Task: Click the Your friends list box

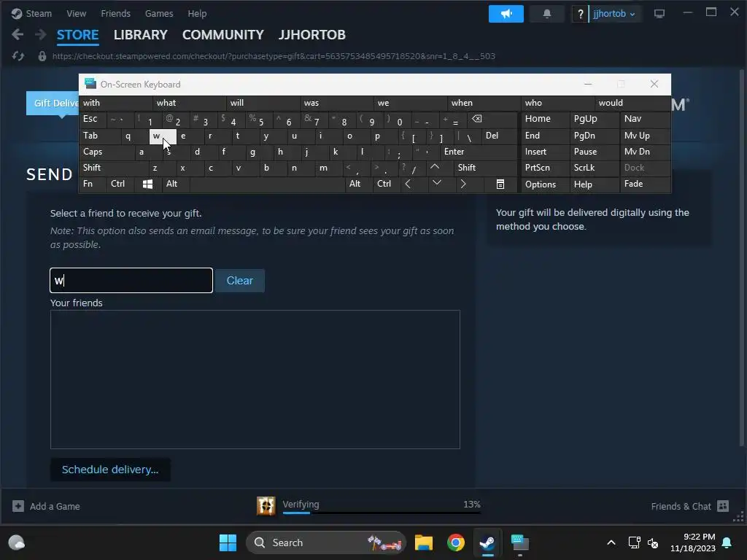Action: click(x=255, y=379)
